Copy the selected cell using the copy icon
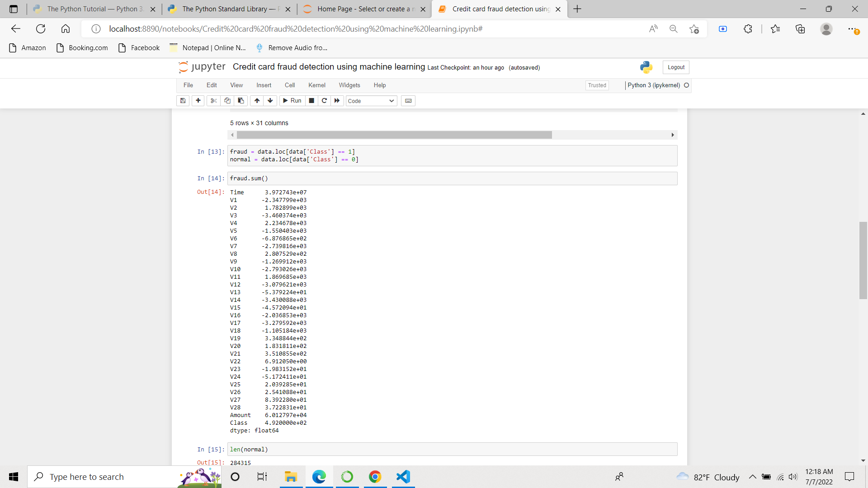This screenshot has width=868, height=488. click(227, 100)
